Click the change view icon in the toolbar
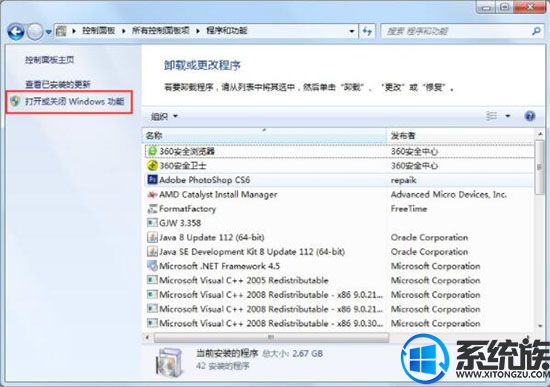550x387 pixels. coord(491,116)
